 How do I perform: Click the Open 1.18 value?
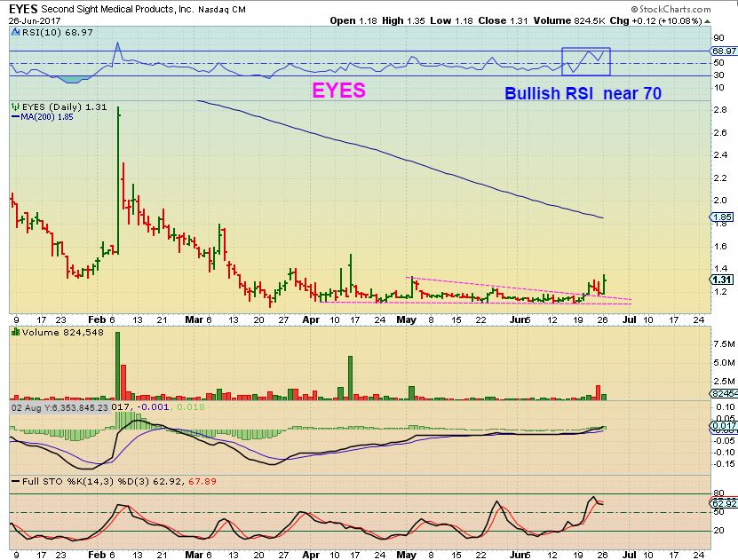pyautogui.click(x=353, y=20)
